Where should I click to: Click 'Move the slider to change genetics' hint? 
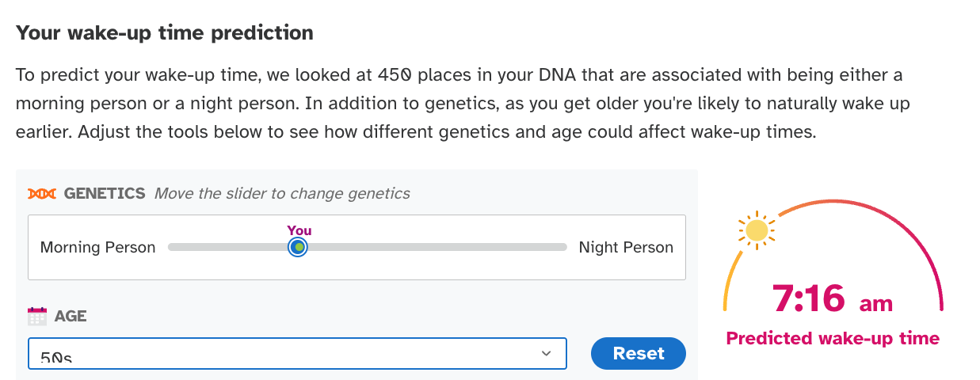282,193
